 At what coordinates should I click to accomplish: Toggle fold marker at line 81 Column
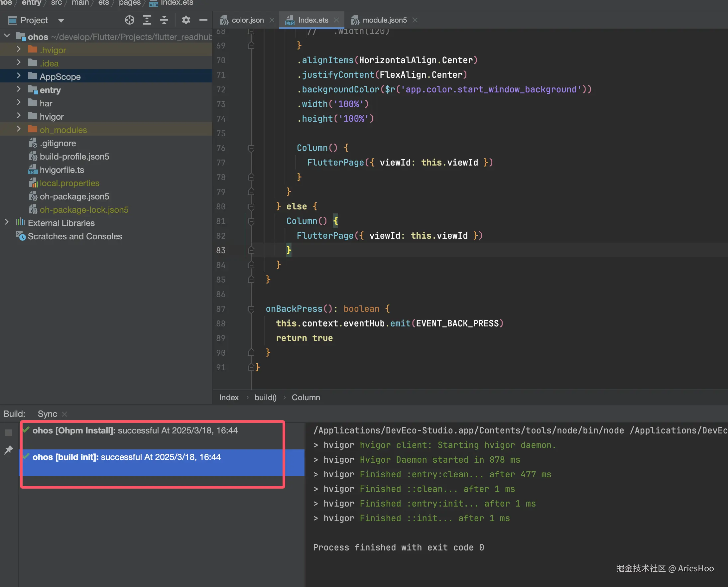(x=251, y=221)
